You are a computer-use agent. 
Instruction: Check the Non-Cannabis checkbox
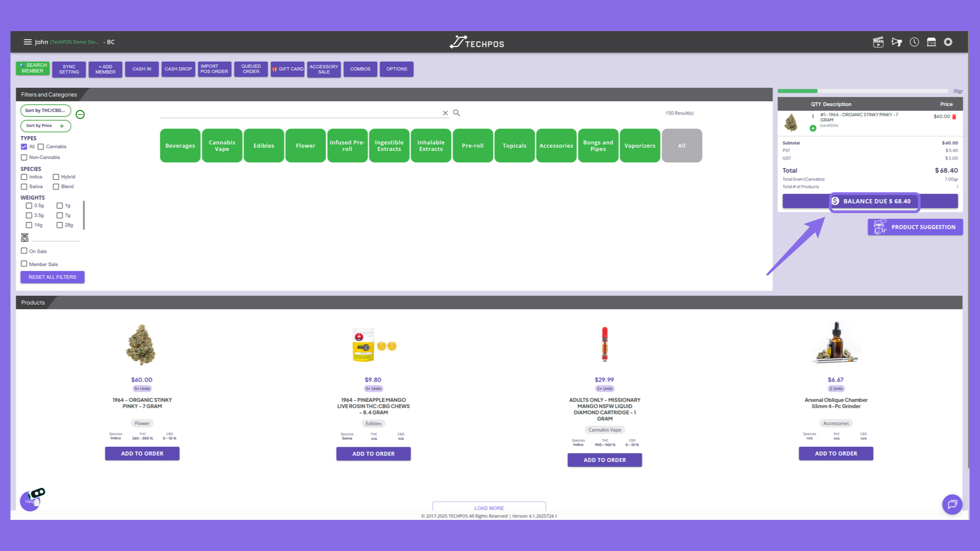pyautogui.click(x=24, y=158)
